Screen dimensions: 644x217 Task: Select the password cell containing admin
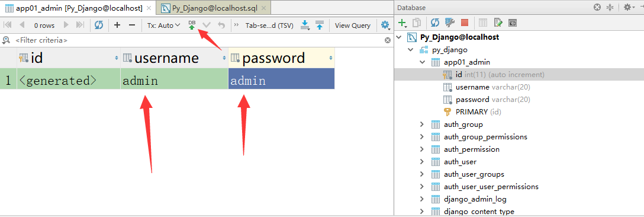281,79
